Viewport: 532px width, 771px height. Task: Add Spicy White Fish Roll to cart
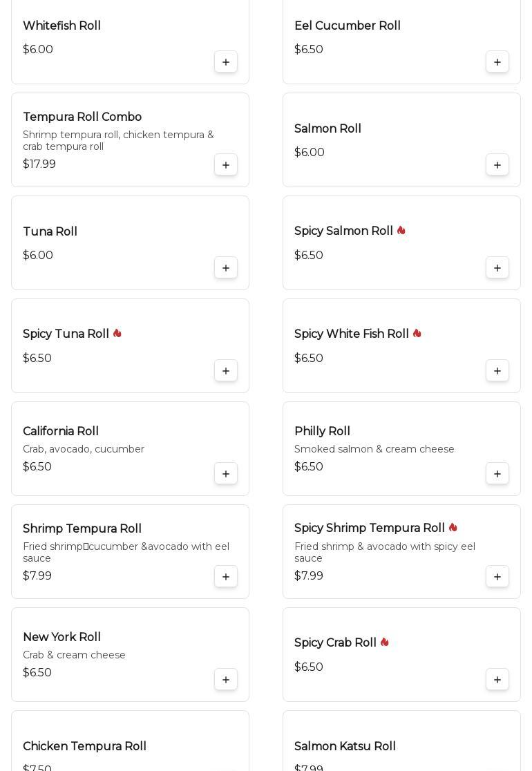(x=497, y=371)
